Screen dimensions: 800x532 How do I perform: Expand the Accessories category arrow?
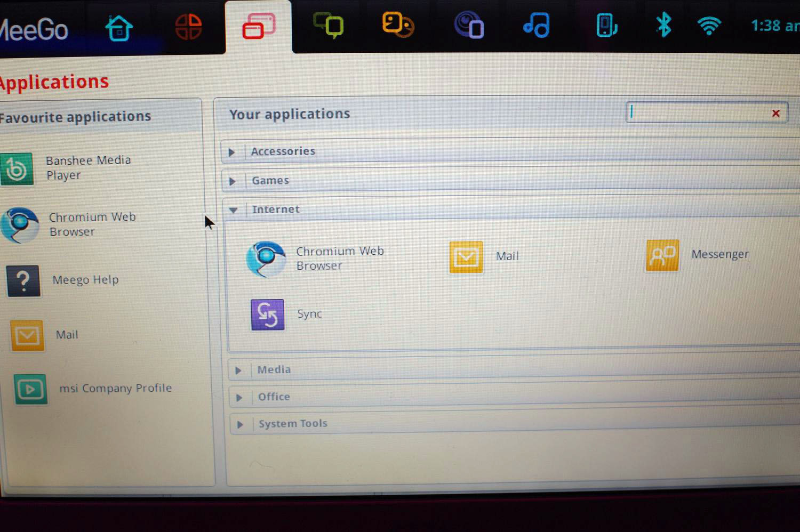(x=232, y=152)
